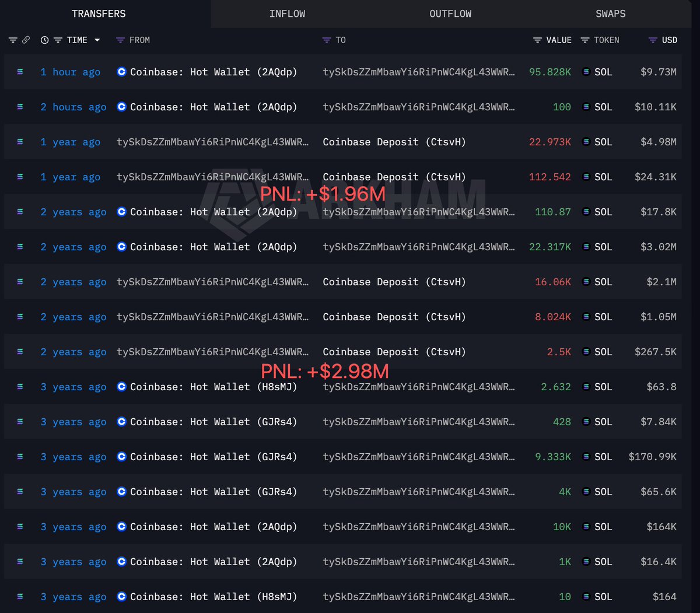Open the OUTFLOW tab

coord(450,13)
